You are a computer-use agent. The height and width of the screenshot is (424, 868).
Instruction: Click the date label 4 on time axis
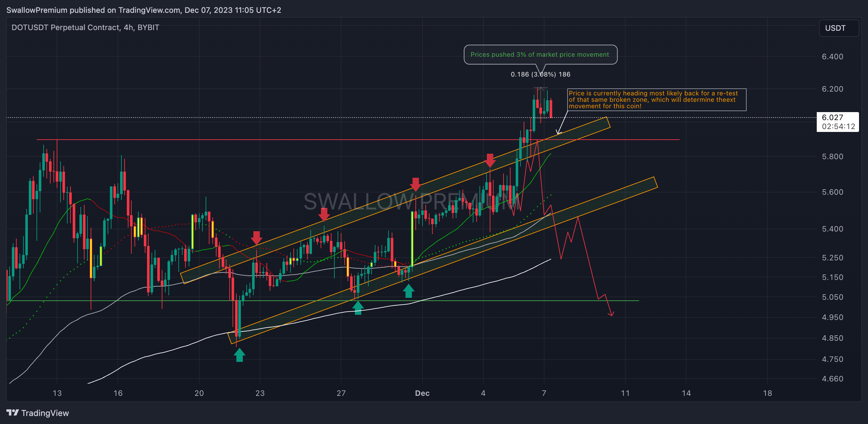click(x=483, y=393)
